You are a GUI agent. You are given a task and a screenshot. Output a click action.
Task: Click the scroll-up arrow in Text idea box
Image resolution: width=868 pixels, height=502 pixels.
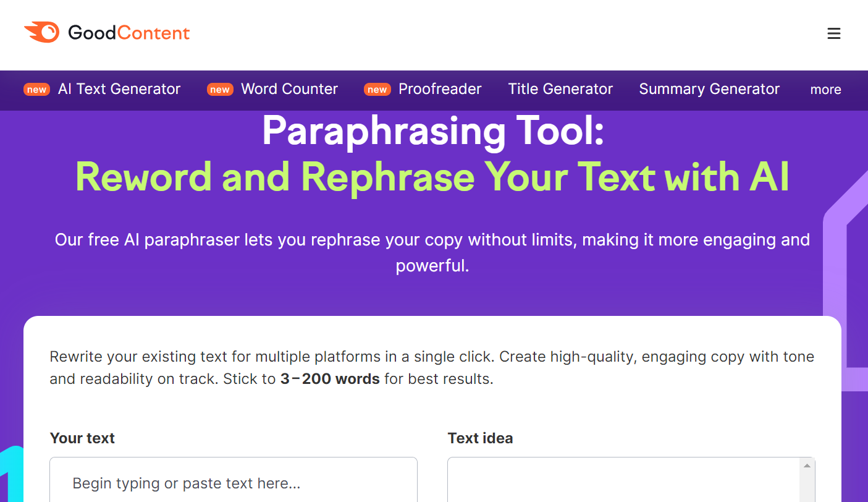[x=807, y=466]
